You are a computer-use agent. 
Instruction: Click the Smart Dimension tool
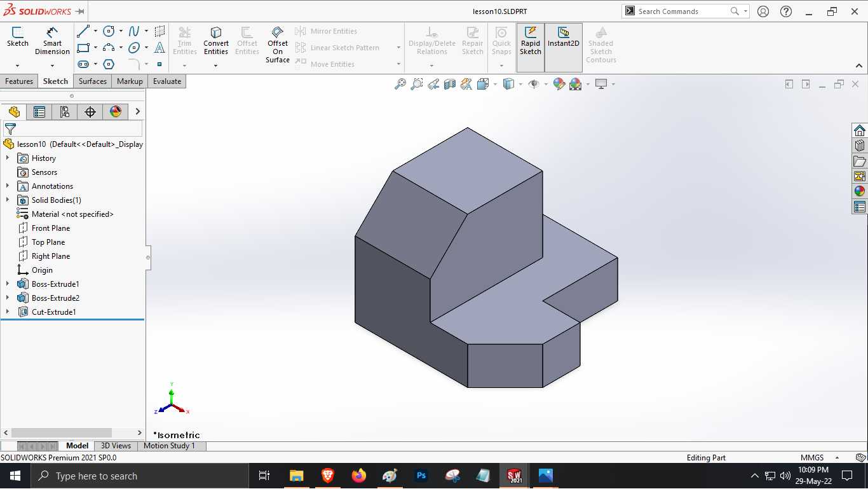pyautogui.click(x=52, y=41)
